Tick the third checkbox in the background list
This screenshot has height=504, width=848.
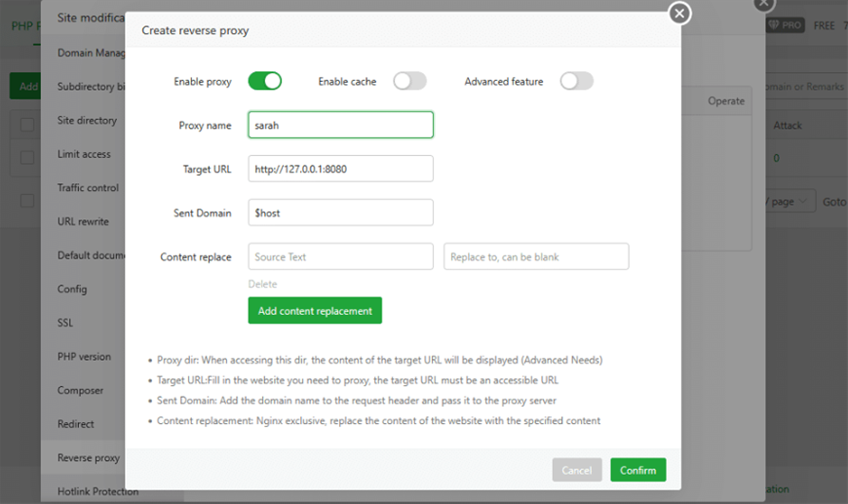pyautogui.click(x=27, y=201)
